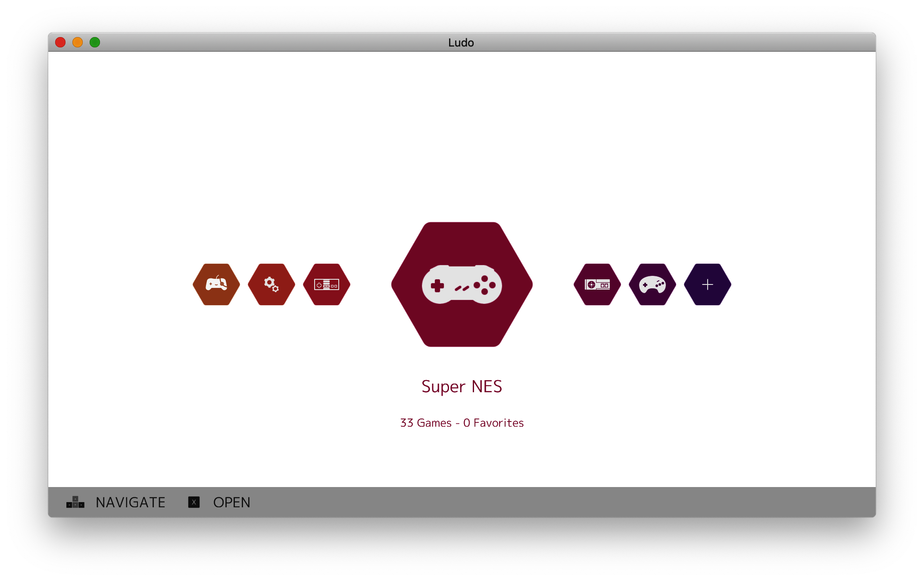
Task: Close the Ludo window with red button
Action: (60, 42)
